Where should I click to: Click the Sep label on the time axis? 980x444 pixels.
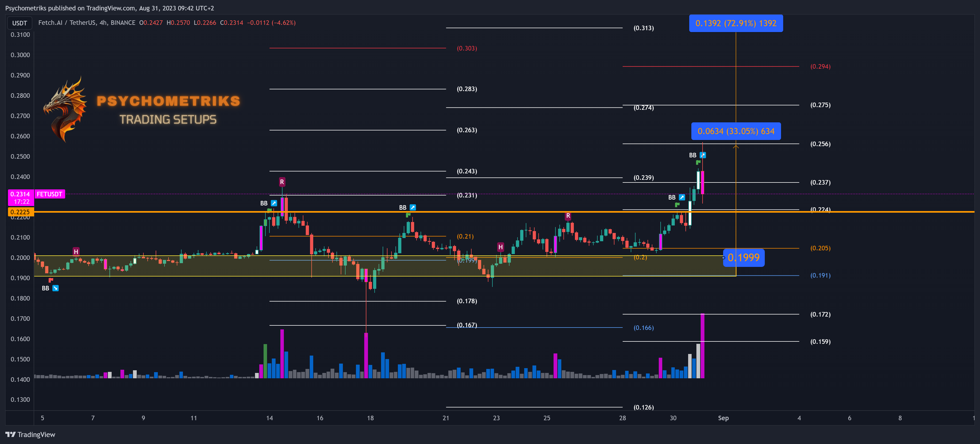click(x=723, y=418)
